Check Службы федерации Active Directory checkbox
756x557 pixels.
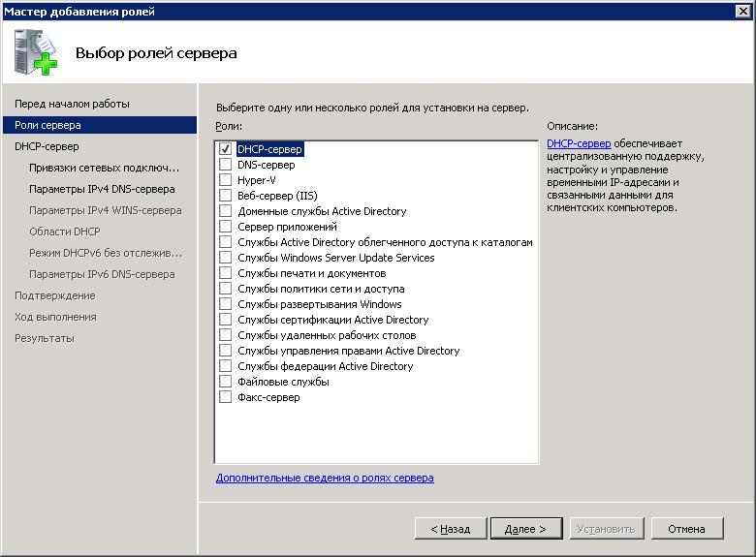pos(225,366)
